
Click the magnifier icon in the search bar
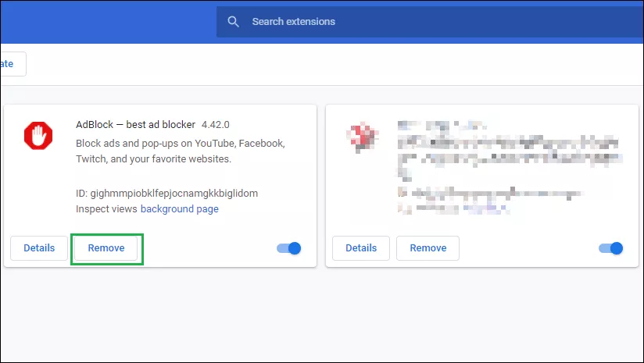click(233, 22)
